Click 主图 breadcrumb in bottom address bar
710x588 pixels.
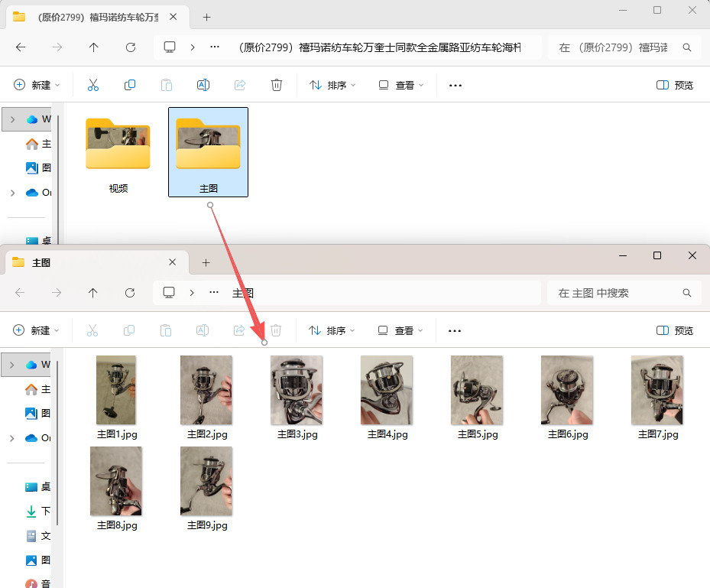tap(243, 293)
